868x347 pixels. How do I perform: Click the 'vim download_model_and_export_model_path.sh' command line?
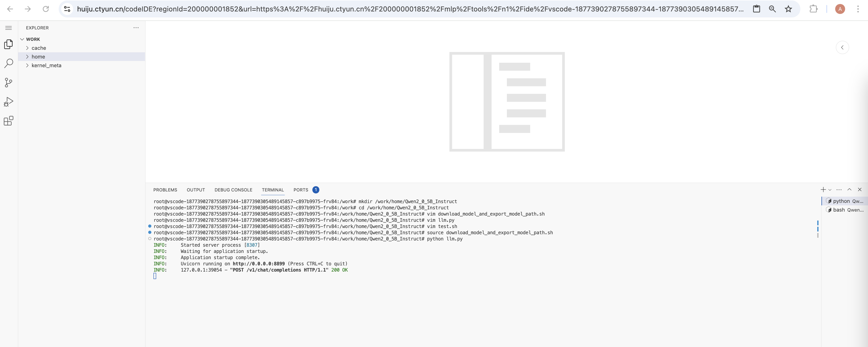[349, 214]
